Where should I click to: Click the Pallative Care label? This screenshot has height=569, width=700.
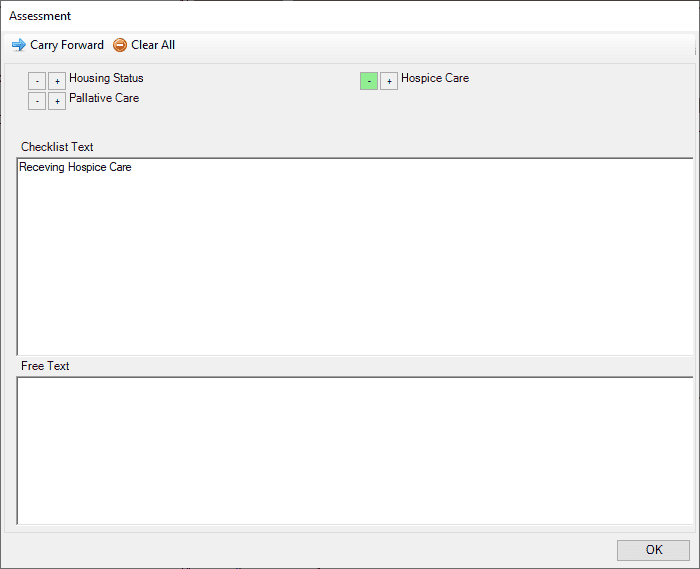(x=104, y=98)
